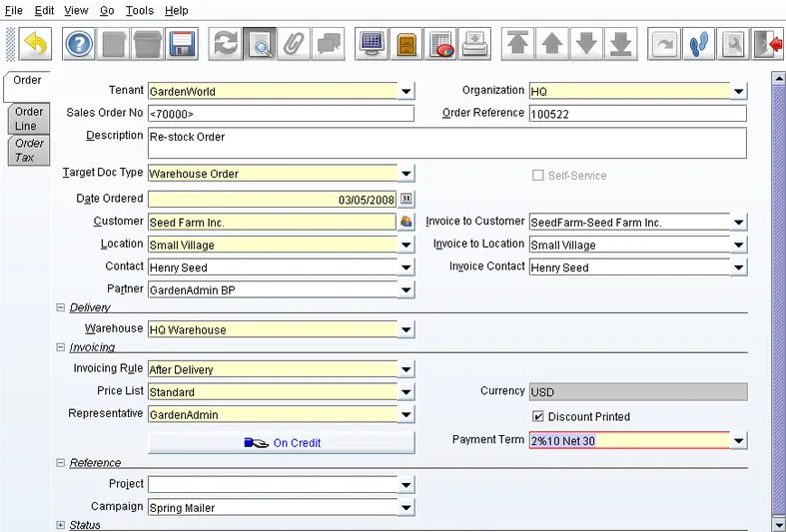Click the Undo changes toolbar icon

(35, 44)
